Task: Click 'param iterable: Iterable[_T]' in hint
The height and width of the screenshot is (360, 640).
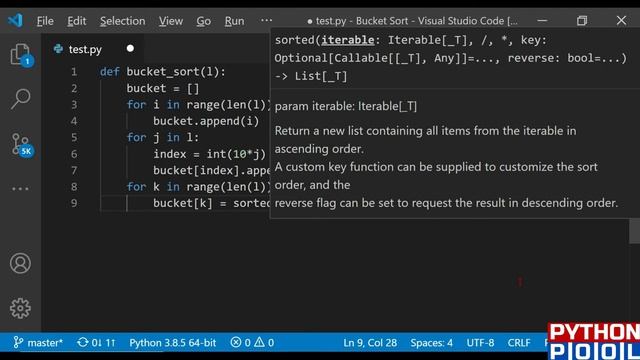Action: pyautogui.click(x=346, y=106)
